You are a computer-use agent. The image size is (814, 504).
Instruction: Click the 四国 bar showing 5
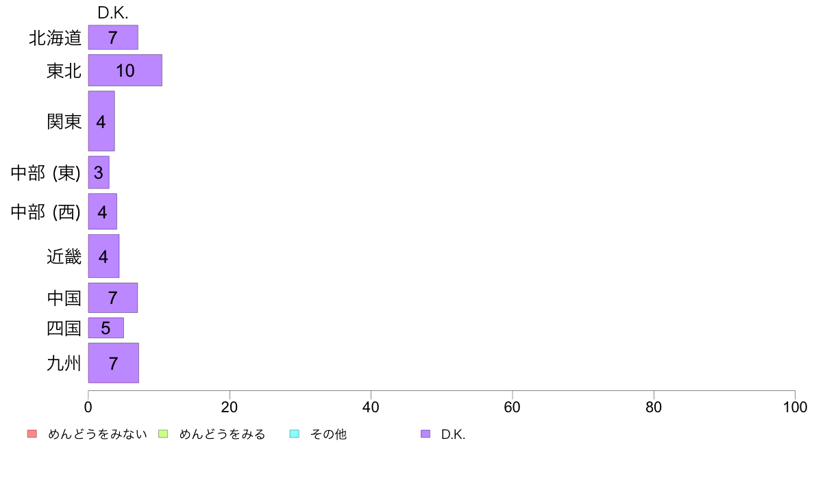click(x=106, y=328)
